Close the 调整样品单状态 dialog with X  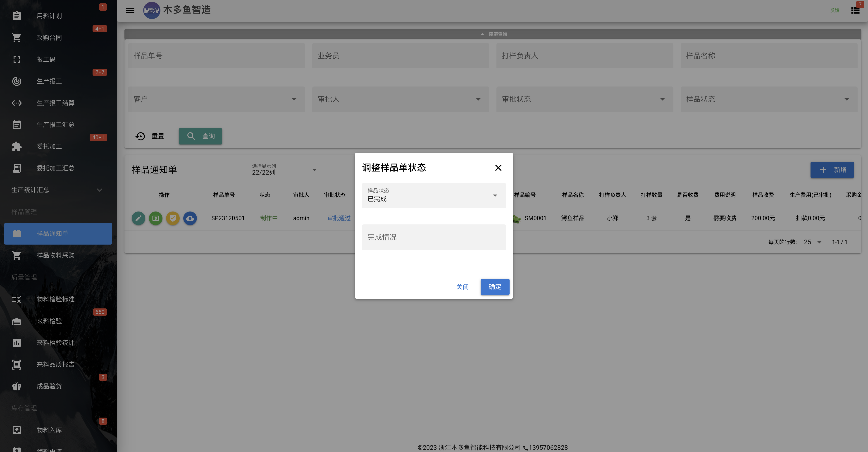pos(498,168)
